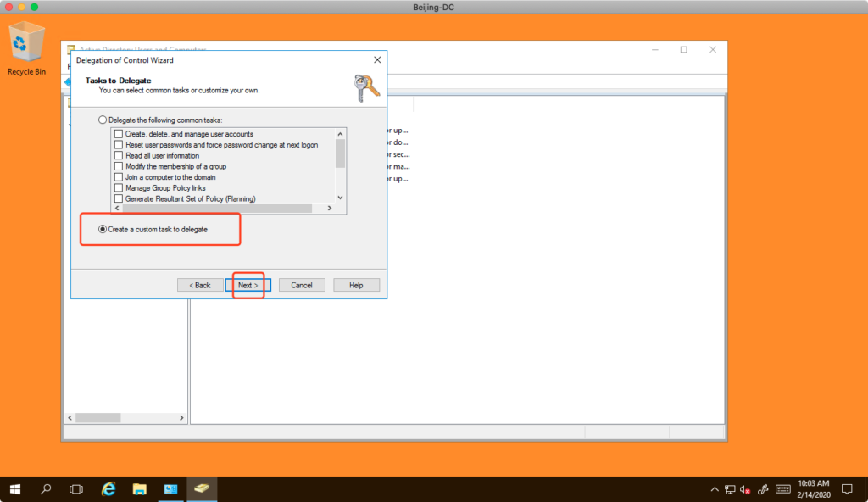Enable 'Manage Group Policy links' checkbox
This screenshot has height=502, width=868.
click(119, 188)
